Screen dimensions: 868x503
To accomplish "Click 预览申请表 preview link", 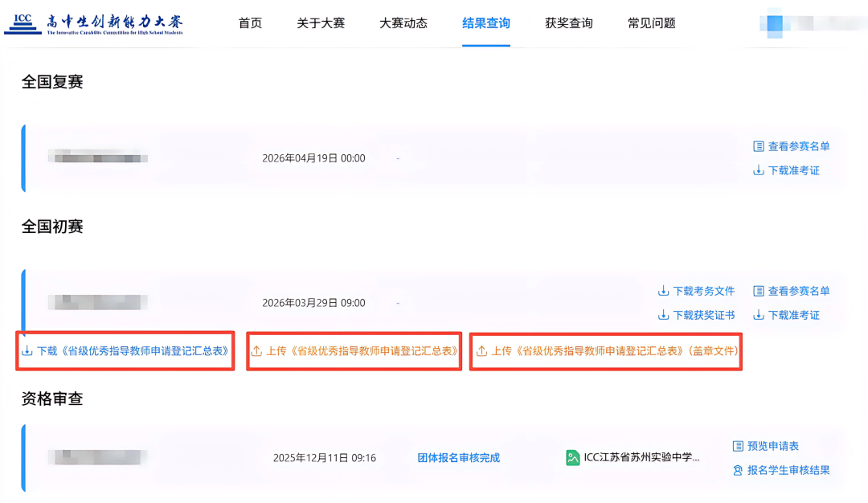I will 765,446.
